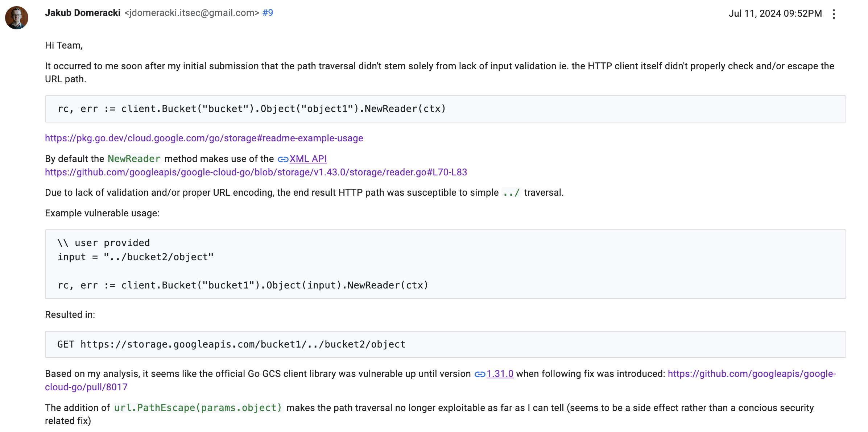Open the google-cloud-go pull 8017 link

(751, 374)
